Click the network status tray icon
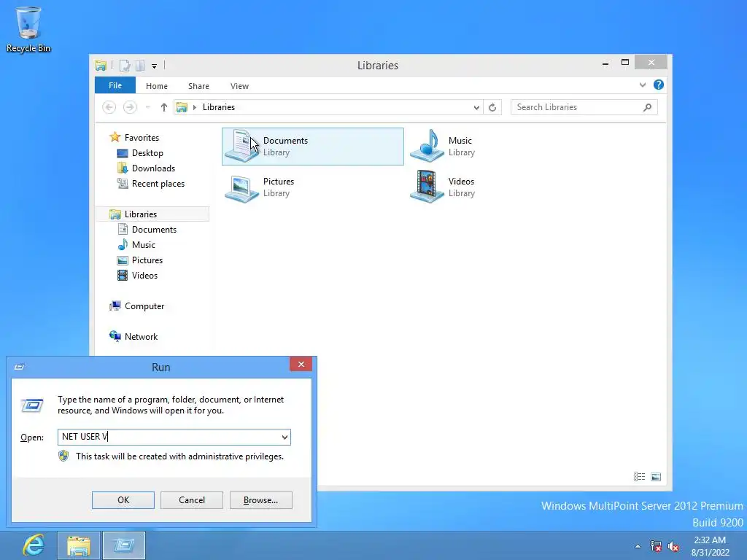This screenshot has width=747, height=560. point(656,546)
